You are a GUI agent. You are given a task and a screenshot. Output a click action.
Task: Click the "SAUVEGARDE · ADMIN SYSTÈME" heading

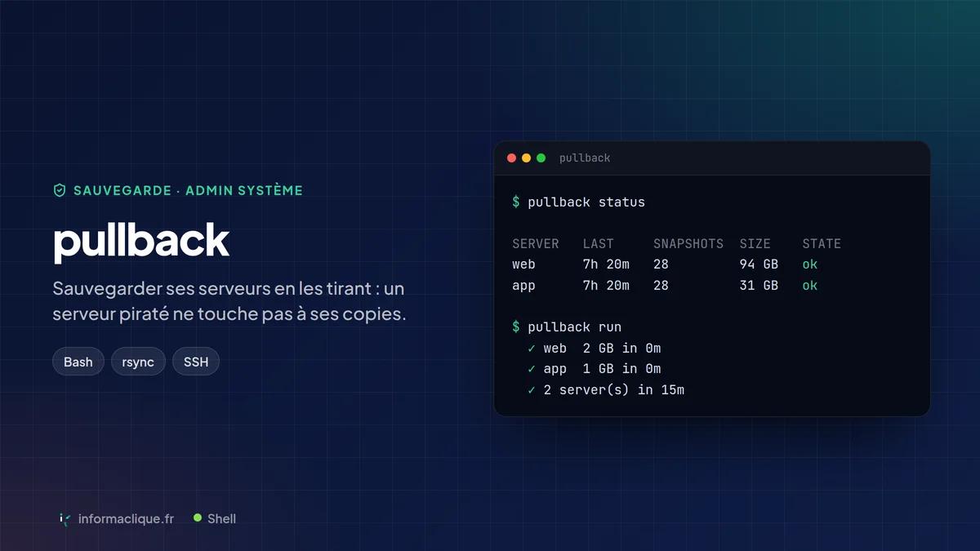tap(188, 190)
